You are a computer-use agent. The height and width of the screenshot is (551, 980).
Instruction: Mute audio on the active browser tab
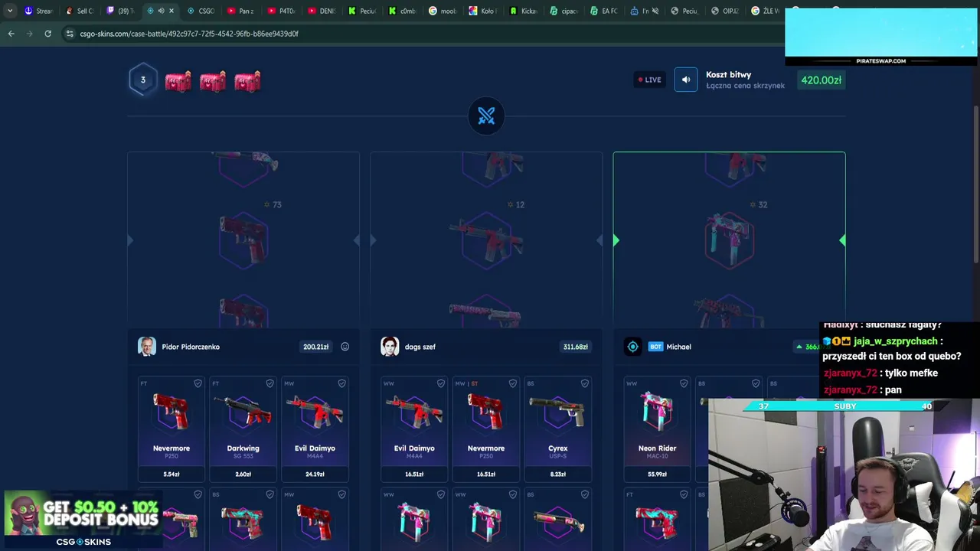[161, 11]
